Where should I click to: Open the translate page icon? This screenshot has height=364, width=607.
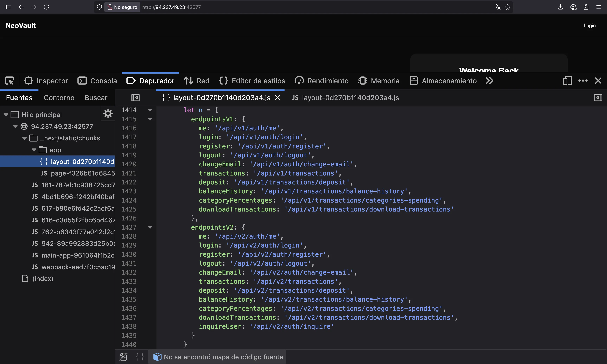497,7
